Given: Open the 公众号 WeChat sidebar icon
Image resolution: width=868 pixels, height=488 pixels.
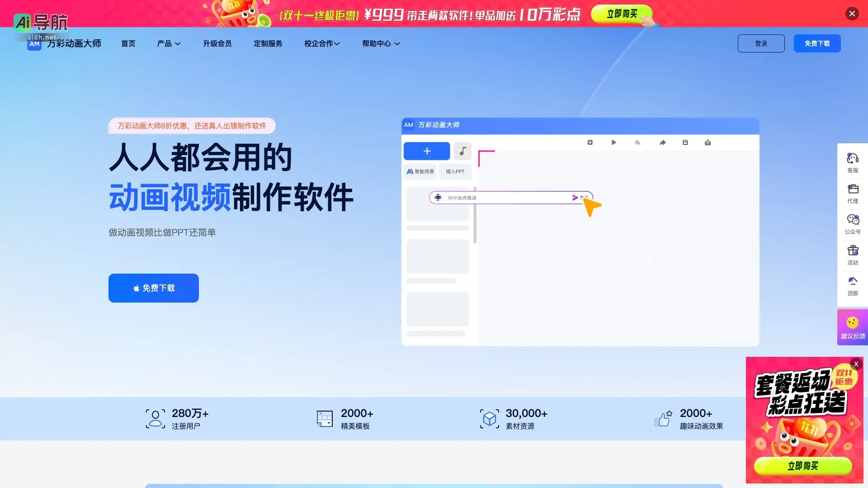Looking at the screenshot, I should 853,224.
